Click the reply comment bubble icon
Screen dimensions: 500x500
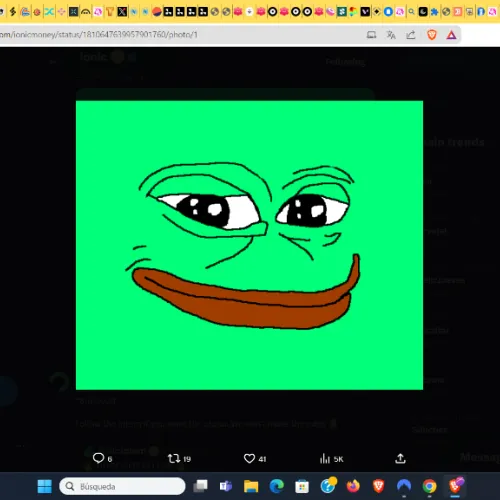[x=98, y=458]
